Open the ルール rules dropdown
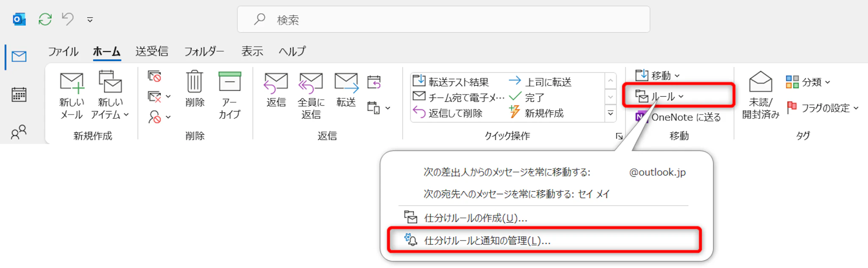Screen dimensions: 868x268 tap(659, 96)
